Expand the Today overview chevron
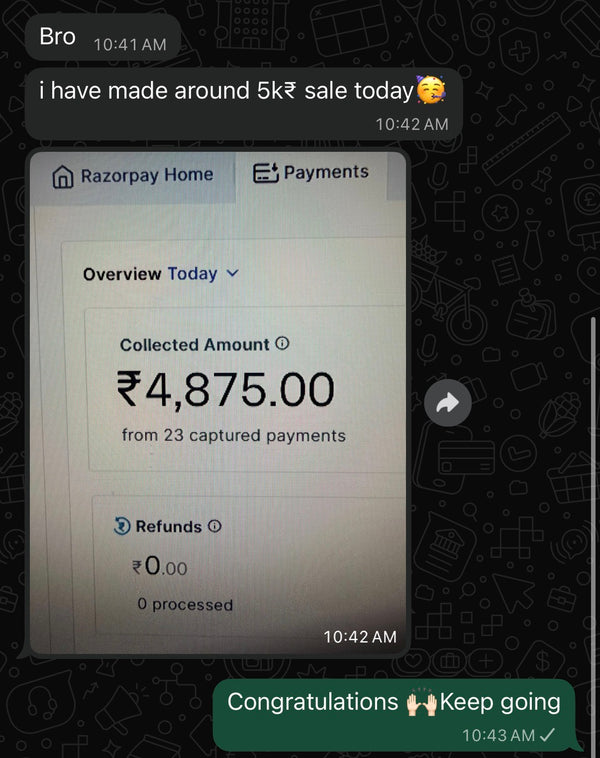600x758 pixels. [x=233, y=273]
